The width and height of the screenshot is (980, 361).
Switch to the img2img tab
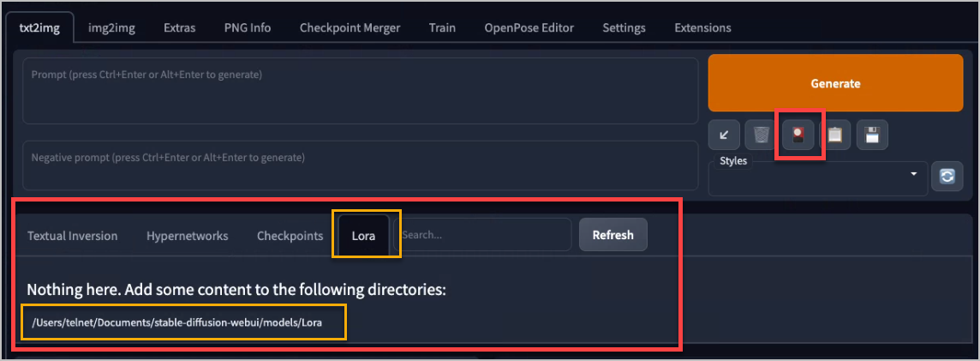click(x=112, y=27)
